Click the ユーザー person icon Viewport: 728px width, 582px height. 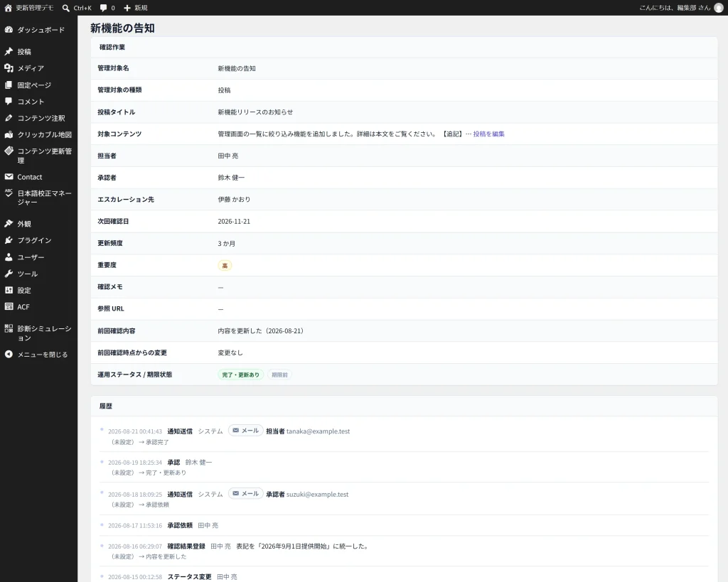pyautogui.click(x=9, y=257)
